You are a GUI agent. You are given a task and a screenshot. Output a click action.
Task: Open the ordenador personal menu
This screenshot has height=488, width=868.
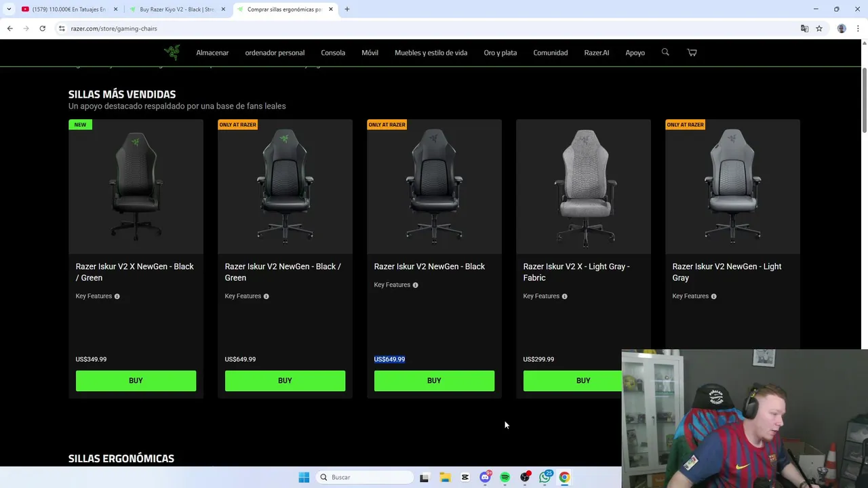tap(275, 53)
